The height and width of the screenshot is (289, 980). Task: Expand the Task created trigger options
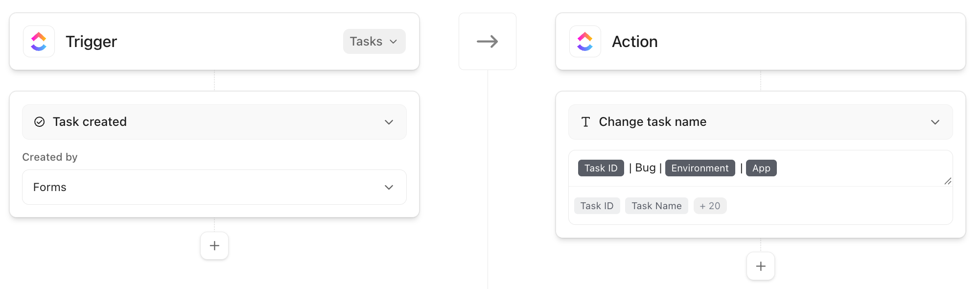pyautogui.click(x=389, y=121)
